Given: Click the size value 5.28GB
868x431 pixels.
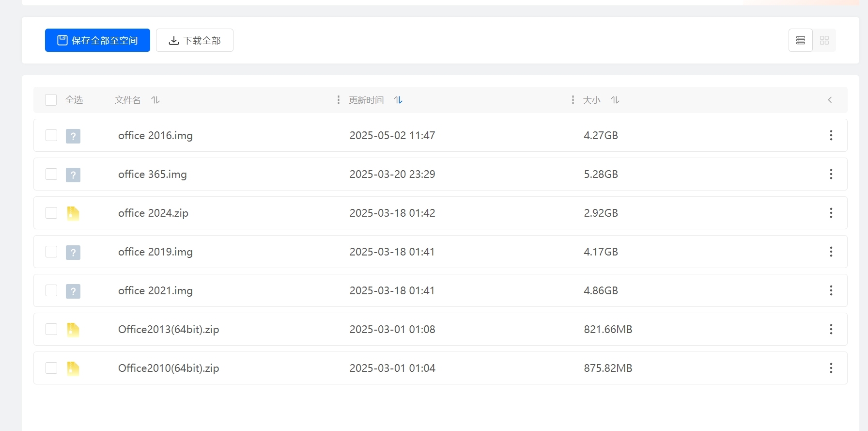Looking at the screenshot, I should 601,174.
